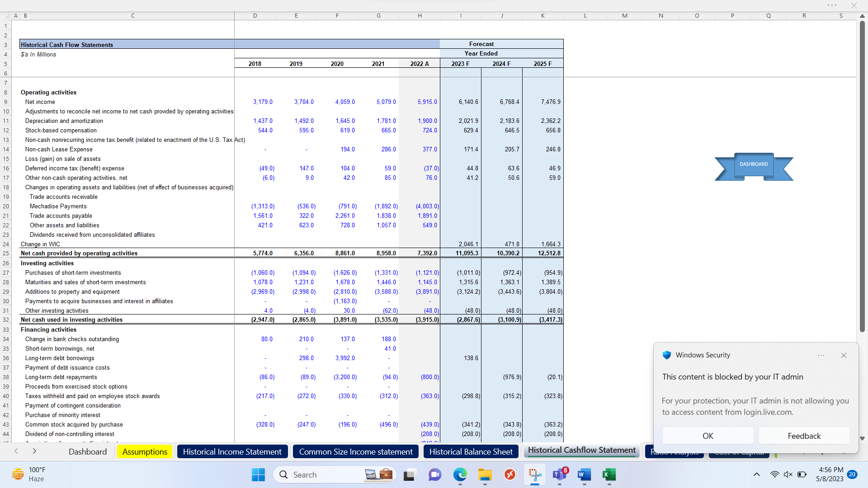This screenshot has height=488, width=868.
Task: Open Snipping Tool from the taskbar
Action: 535,474
